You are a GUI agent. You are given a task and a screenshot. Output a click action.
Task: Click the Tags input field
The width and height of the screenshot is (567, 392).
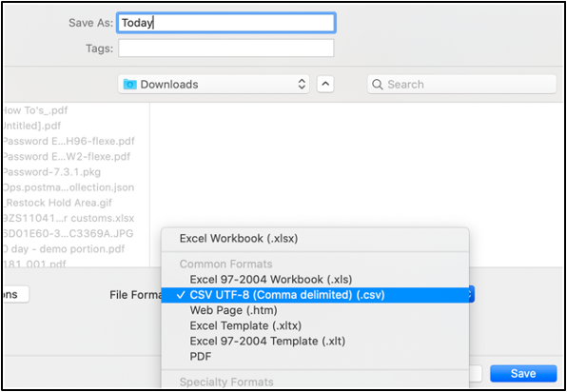226,49
